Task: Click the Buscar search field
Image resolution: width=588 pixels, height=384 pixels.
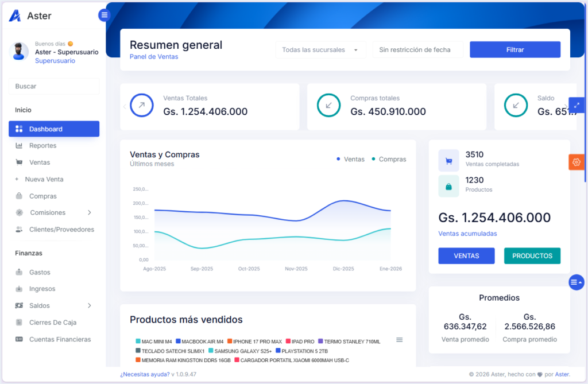Action: pyautogui.click(x=54, y=86)
